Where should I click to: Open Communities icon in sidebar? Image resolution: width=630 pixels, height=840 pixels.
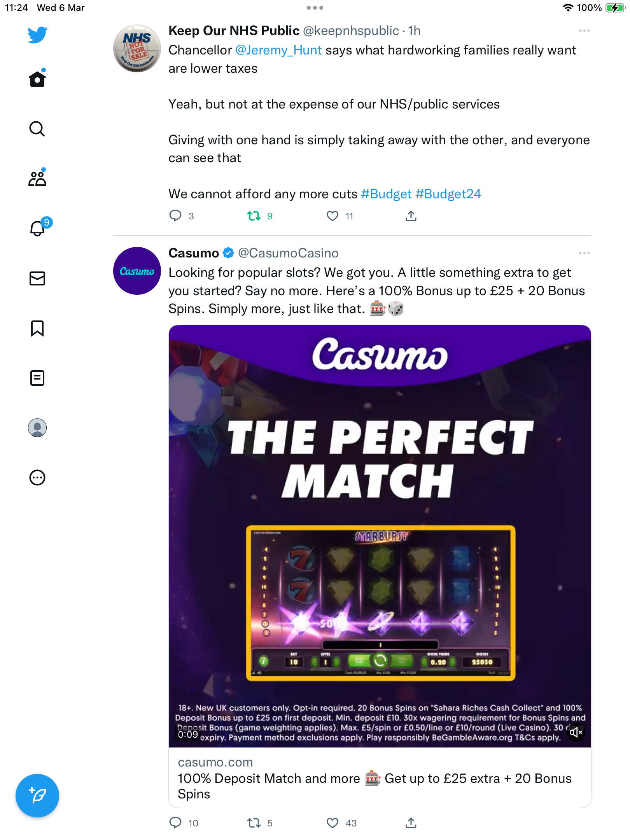(37, 178)
